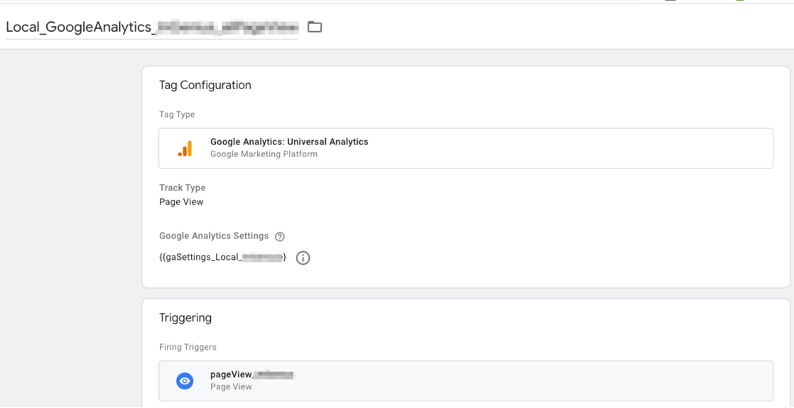Image resolution: width=794 pixels, height=408 pixels.
Task: Click the Firing Triggers label
Action: (x=187, y=347)
